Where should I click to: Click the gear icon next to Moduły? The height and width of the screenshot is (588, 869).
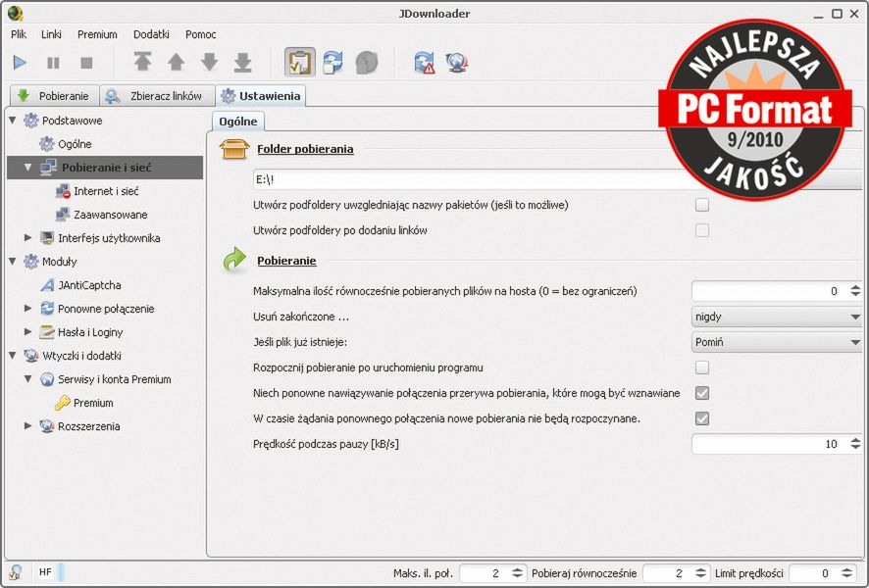31,262
